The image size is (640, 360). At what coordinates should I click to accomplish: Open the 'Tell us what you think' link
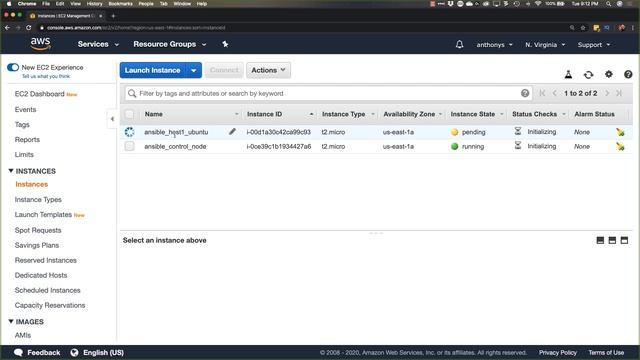pos(46,76)
